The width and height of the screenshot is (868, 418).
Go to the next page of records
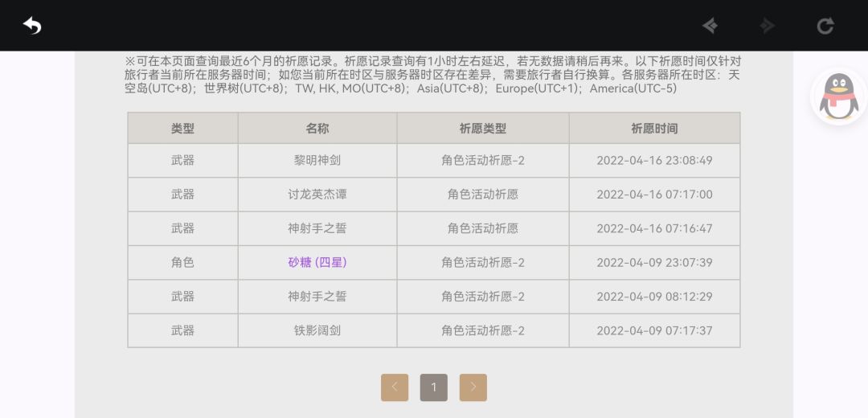[473, 387]
